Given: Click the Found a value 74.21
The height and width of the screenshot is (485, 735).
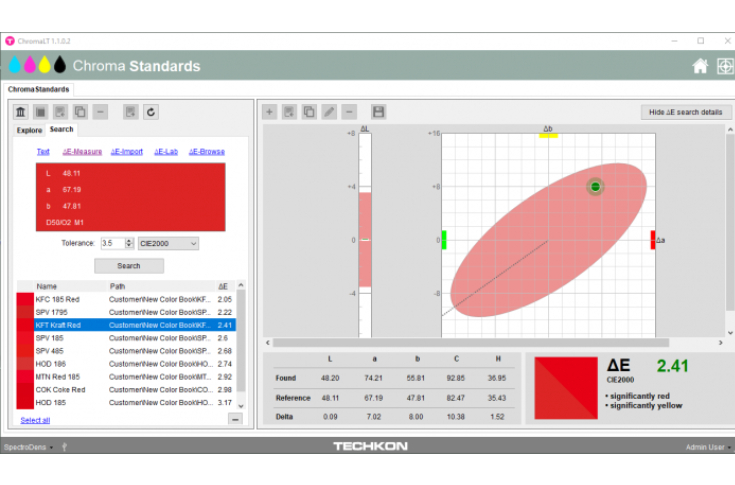Looking at the screenshot, I should coord(374,378).
